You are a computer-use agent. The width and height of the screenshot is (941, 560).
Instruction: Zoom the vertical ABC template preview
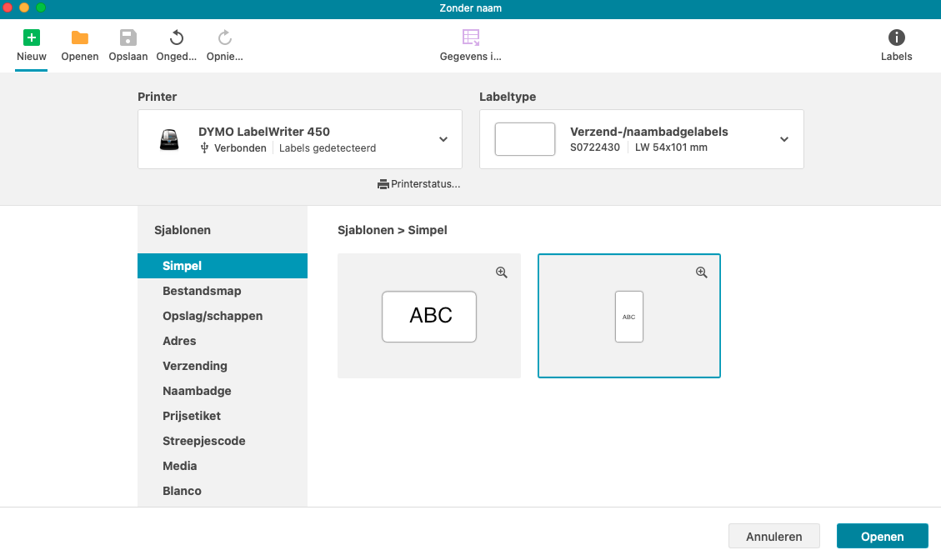click(x=701, y=272)
